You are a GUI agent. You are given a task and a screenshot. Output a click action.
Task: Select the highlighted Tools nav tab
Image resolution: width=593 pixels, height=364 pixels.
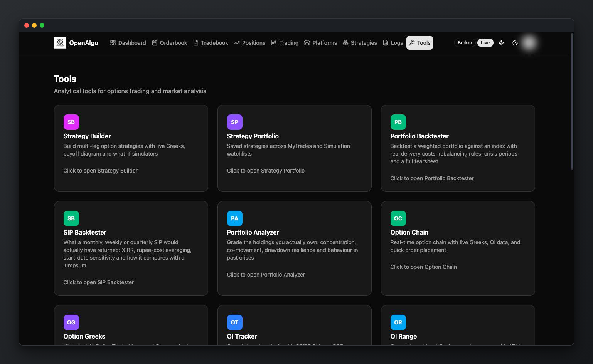[419, 43]
